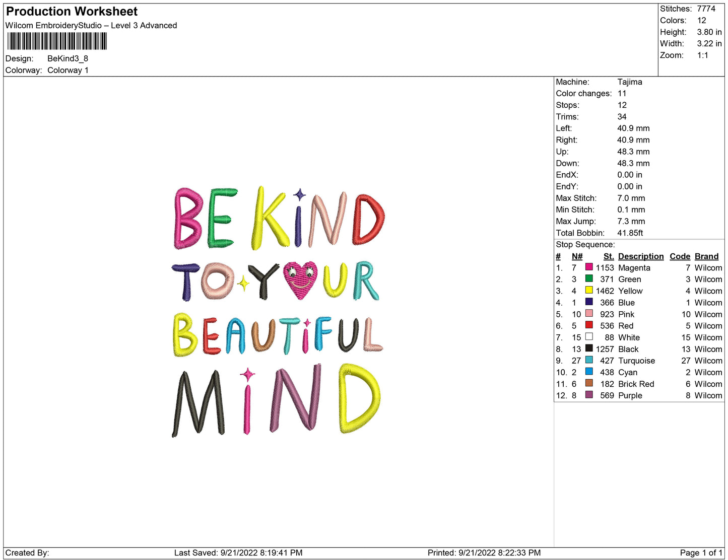Click the Cyan thread swatch in row 10

pyautogui.click(x=589, y=371)
